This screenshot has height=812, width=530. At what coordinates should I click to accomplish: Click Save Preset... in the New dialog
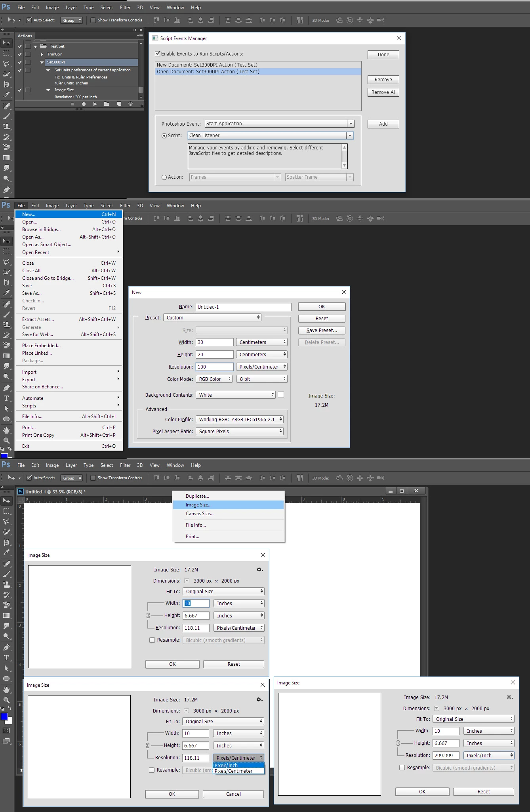[x=322, y=331]
